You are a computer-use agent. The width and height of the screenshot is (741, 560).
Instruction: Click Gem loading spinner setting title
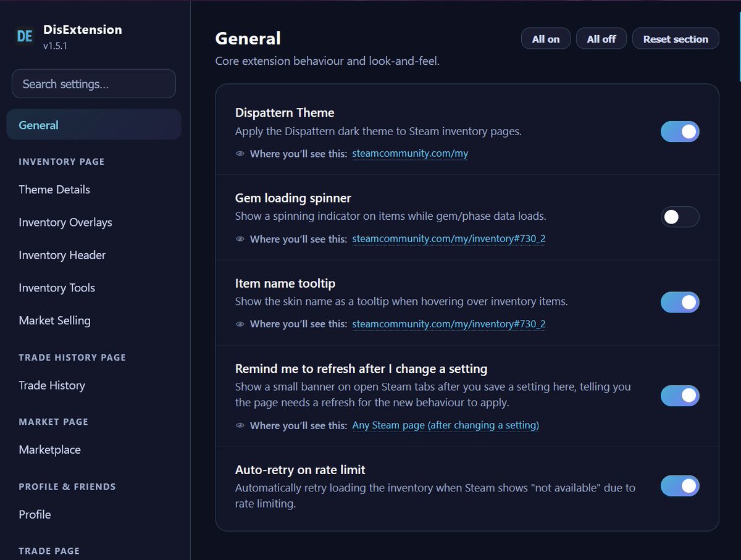[x=293, y=198]
